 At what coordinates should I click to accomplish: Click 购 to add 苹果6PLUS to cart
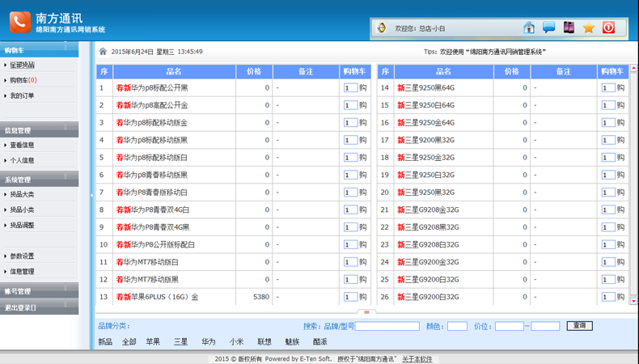click(x=363, y=297)
